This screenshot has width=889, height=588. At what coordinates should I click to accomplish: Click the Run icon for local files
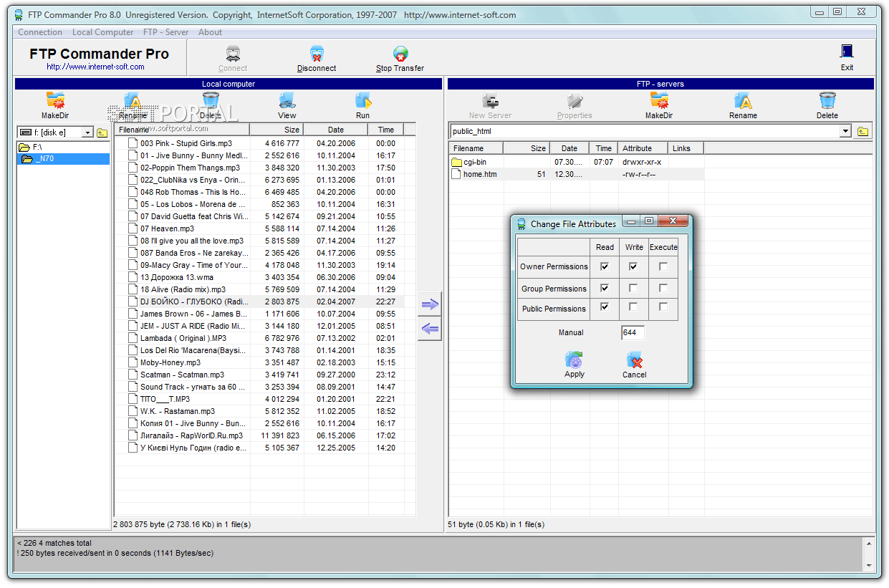[363, 100]
